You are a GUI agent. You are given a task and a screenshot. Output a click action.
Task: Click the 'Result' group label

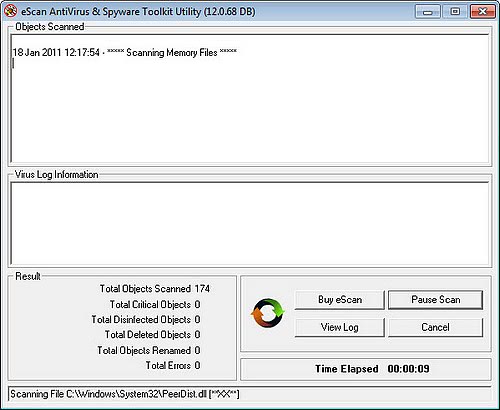pyautogui.click(x=28, y=276)
